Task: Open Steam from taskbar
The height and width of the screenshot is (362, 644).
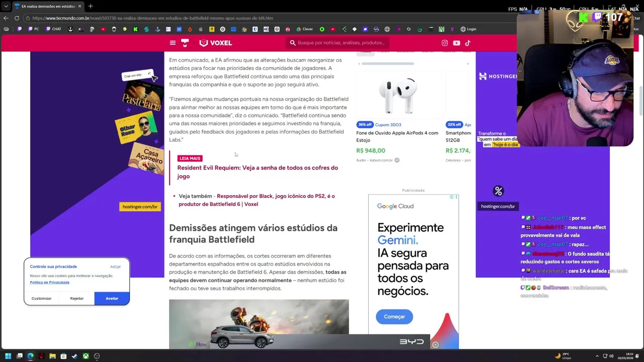Action: [74, 356]
